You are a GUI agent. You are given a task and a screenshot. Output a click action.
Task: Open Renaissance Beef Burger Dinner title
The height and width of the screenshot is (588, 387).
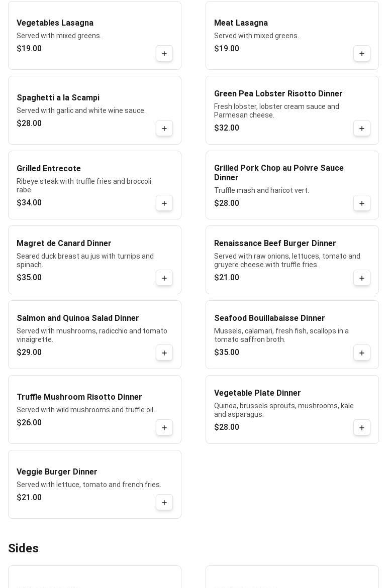tap(275, 244)
